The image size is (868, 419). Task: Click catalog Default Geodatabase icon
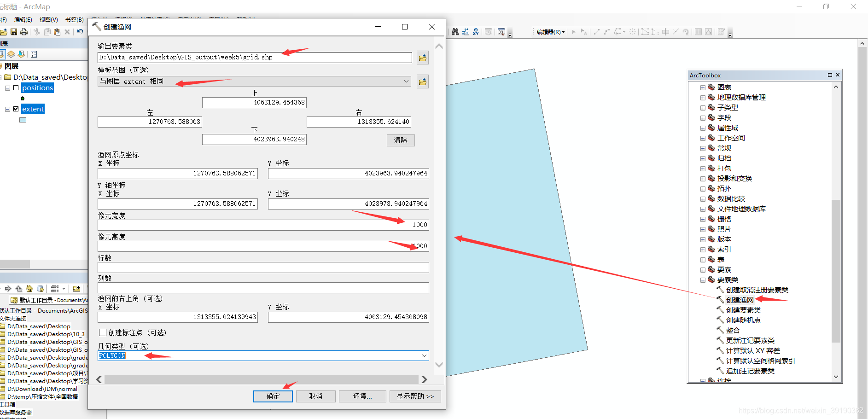tap(40, 289)
